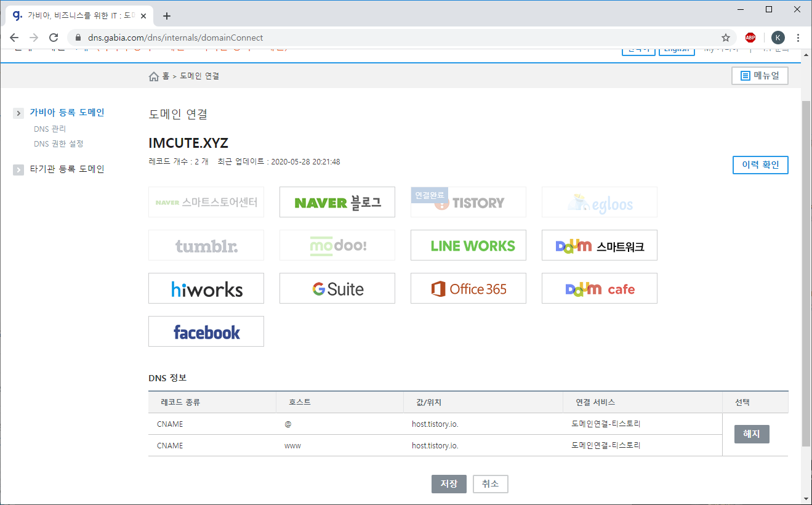Click the padlock site info icon

(78, 38)
